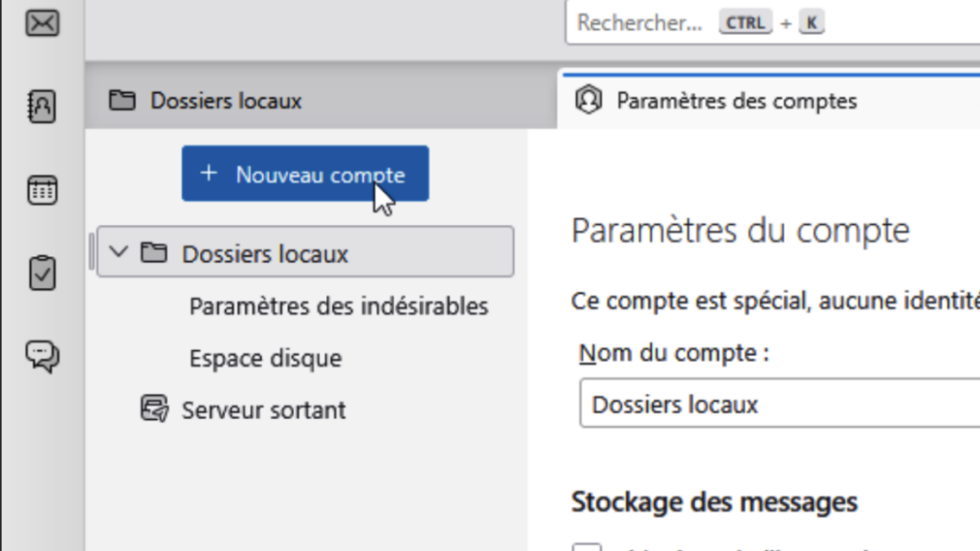Open the Chat space icon
The image size is (980, 551).
42,356
